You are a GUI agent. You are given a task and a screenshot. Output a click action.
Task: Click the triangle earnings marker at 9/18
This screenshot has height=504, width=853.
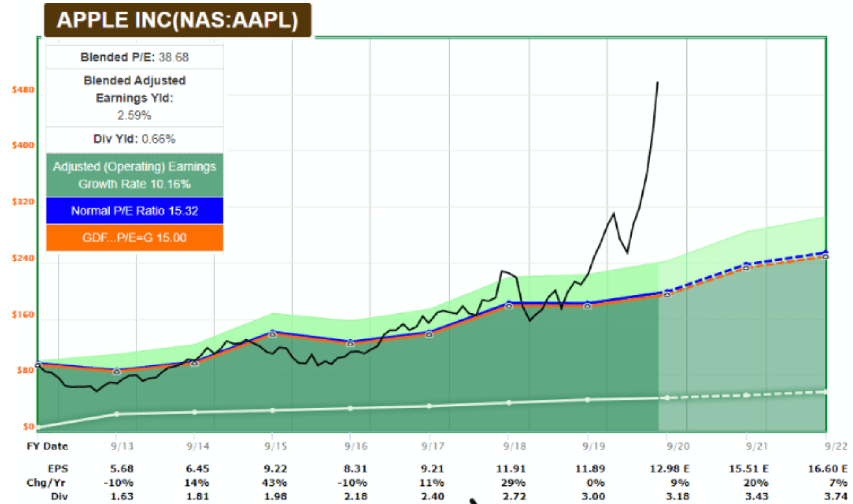pyautogui.click(x=508, y=306)
